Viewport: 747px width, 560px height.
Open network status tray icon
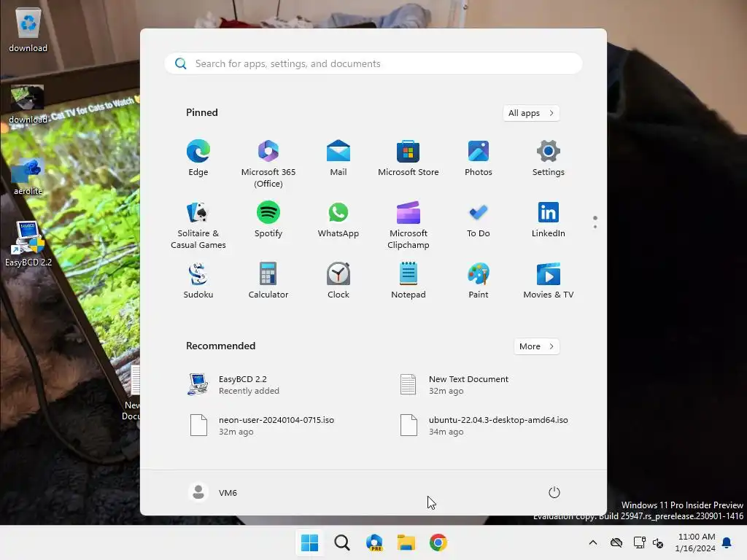[639, 542]
